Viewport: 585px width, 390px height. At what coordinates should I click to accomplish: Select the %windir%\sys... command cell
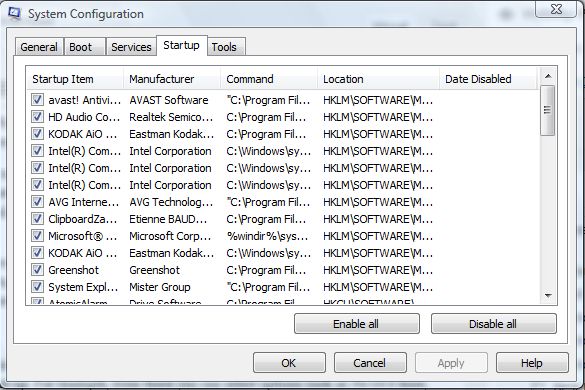pos(268,236)
